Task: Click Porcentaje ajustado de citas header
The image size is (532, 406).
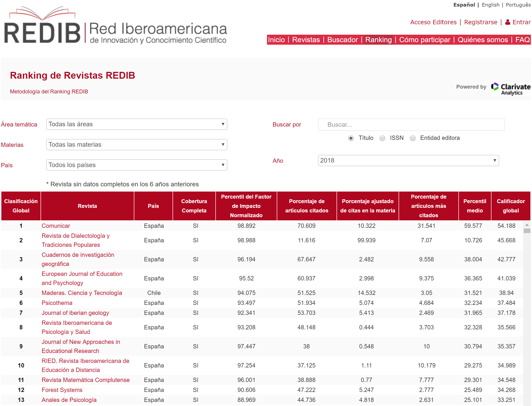Action: [368, 206]
